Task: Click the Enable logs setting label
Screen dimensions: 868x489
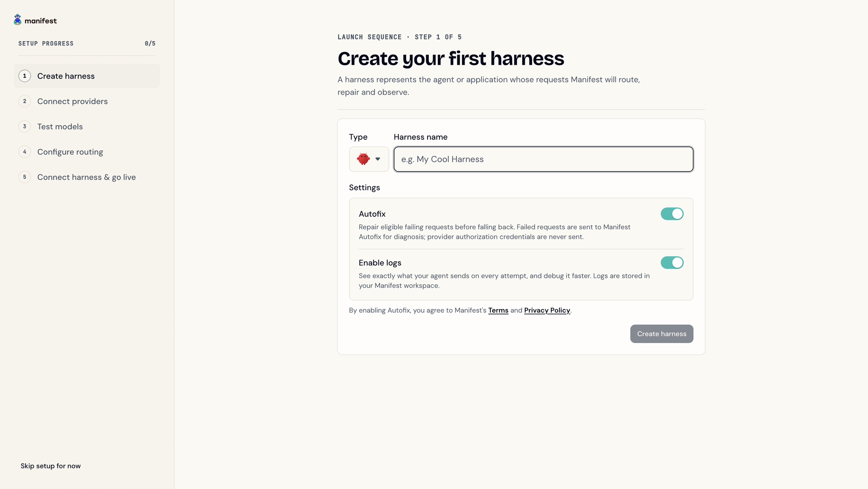Action: (x=380, y=263)
